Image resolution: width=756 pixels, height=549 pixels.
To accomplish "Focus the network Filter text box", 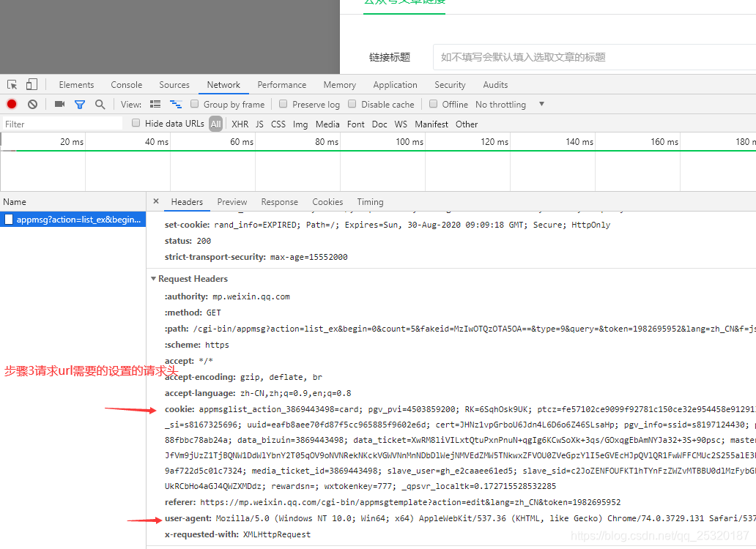I will coord(63,124).
